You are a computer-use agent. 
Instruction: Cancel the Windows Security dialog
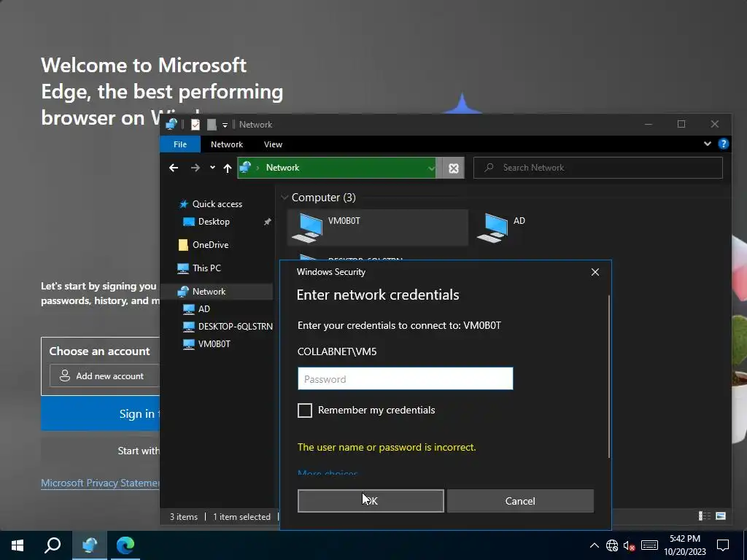(520, 501)
